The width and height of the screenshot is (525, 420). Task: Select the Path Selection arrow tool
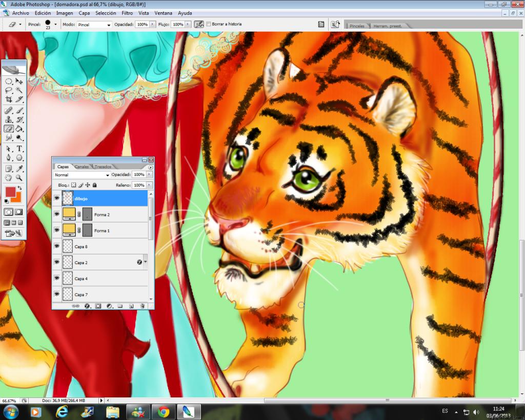coord(9,149)
